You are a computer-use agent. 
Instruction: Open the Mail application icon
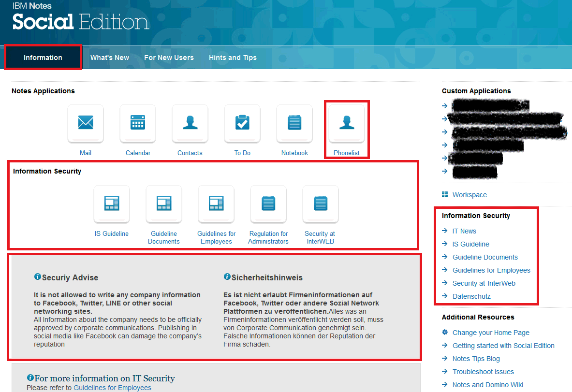(86, 124)
